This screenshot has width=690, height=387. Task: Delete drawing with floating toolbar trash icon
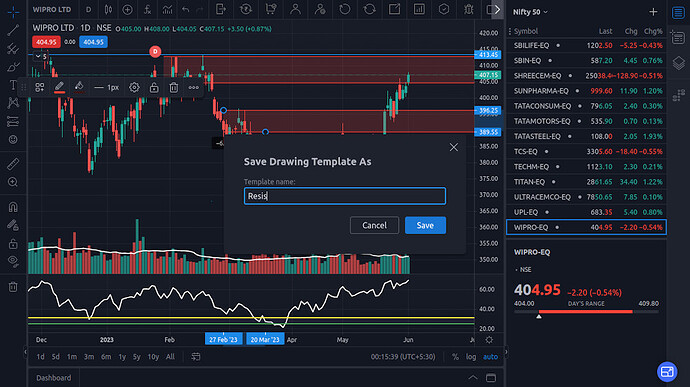point(174,88)
